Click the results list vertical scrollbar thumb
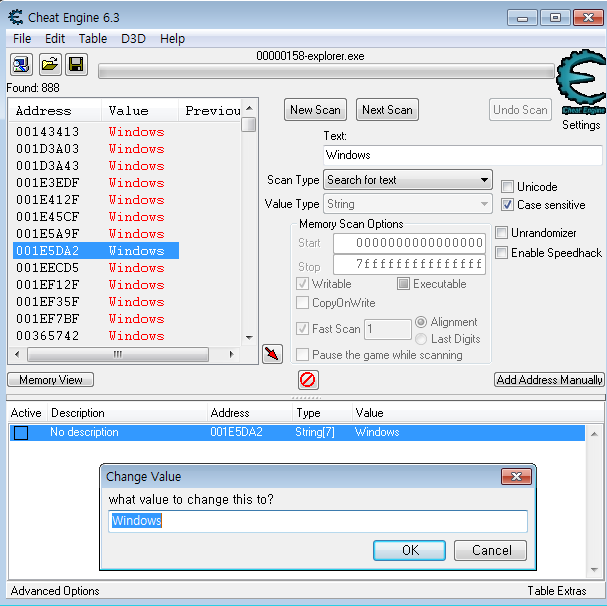 [x=248, y=124]
